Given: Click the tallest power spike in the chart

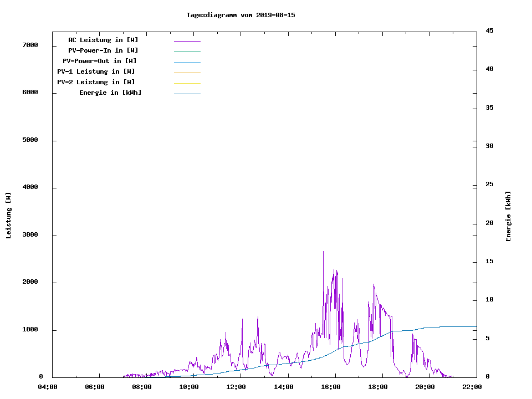Looking at the screenshot, I should [324, 253].
